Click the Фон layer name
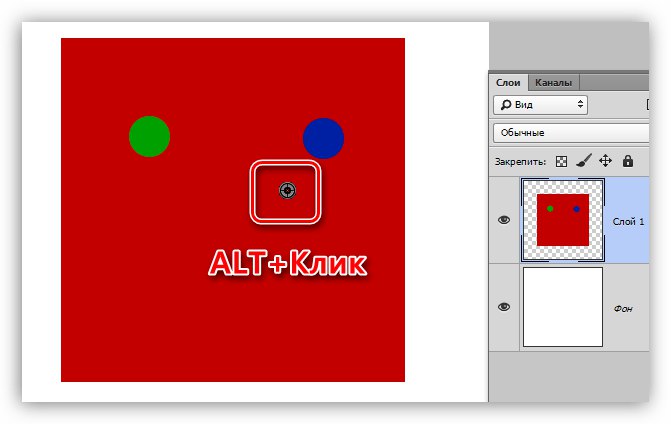The image size is (671, 424). coord(623,308)
